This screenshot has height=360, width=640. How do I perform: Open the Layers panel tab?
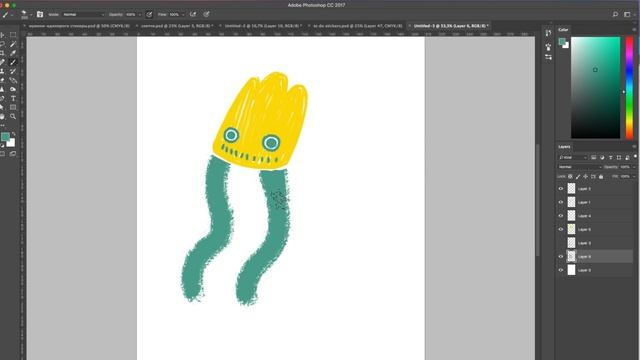tap(564, 147)
